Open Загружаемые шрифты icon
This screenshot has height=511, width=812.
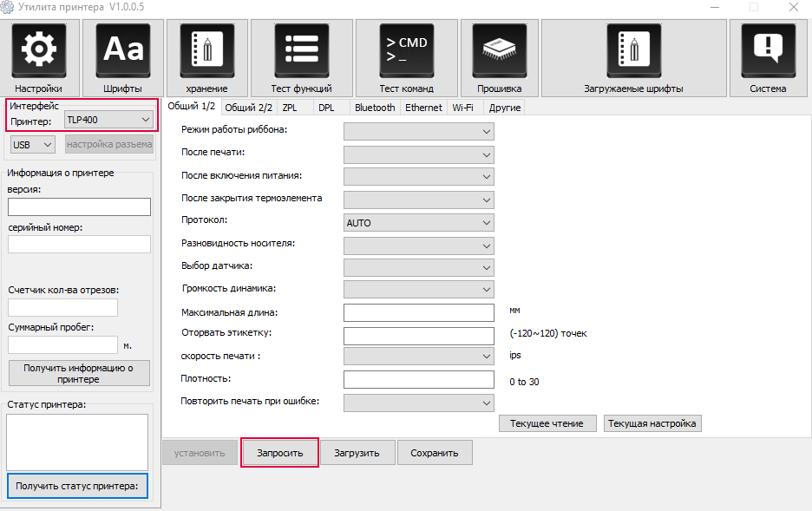click(x=633, y=50)
